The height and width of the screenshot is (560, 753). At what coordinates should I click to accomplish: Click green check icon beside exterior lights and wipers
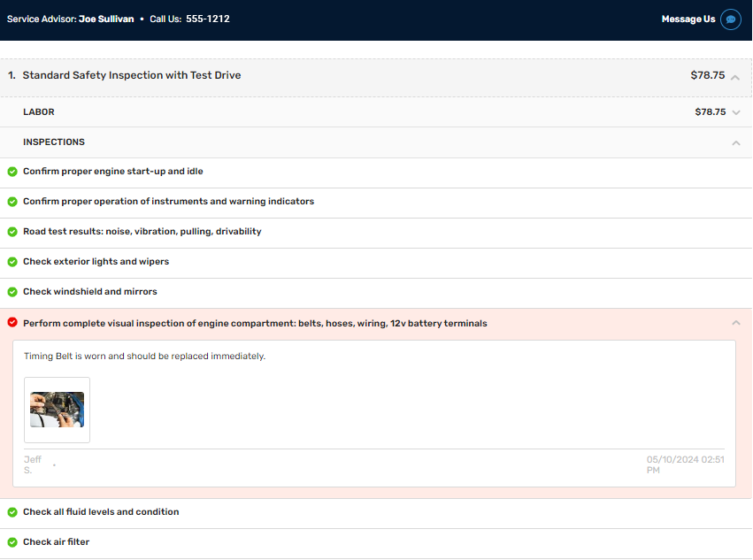pos(12,262)
